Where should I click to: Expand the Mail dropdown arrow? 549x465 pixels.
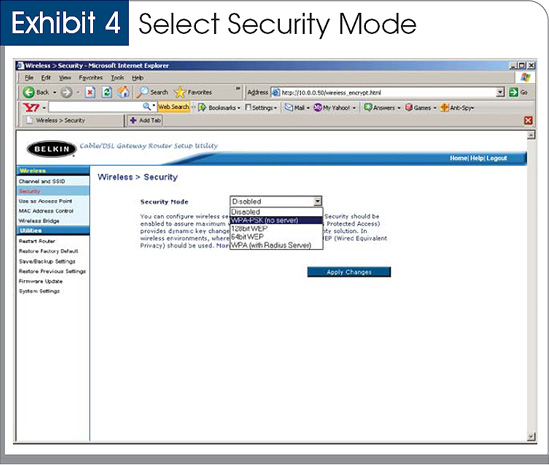coord(308,108)
